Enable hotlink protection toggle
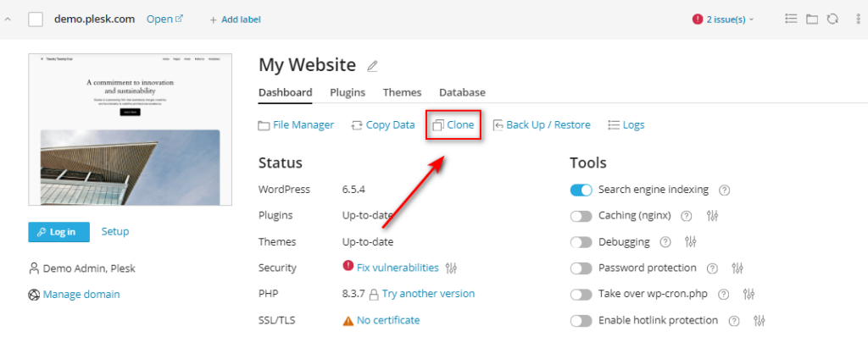This screenshot has height=348, width=868. click(x=581, y=320)
